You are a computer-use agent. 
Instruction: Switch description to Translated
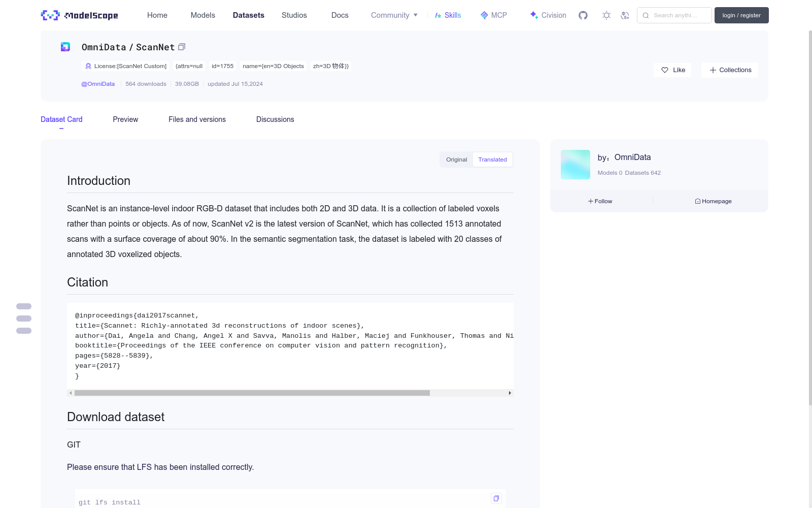point(492,160)
